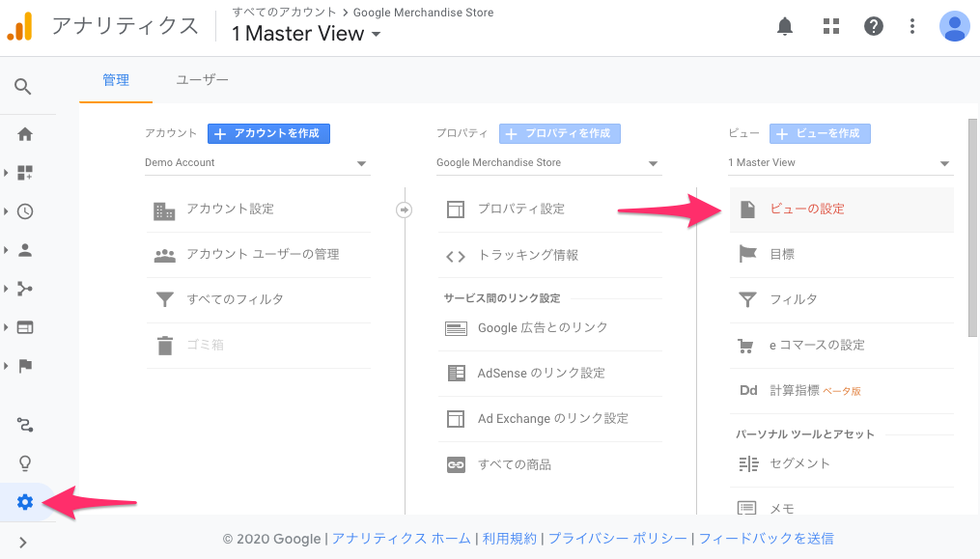The height and width of the screenshot is (559, 980).
Task: Open Realtime clock icon in sidebar
Action: 25,211
